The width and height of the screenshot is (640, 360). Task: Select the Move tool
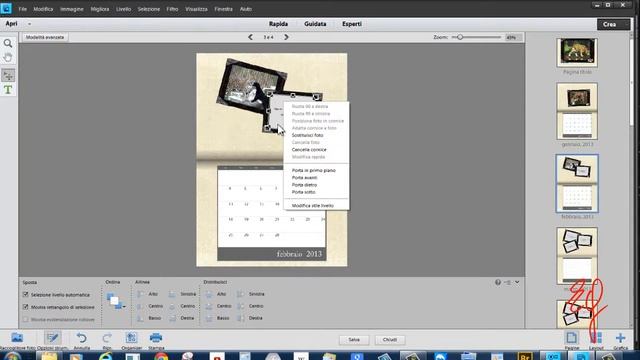(x=8, y=75)
